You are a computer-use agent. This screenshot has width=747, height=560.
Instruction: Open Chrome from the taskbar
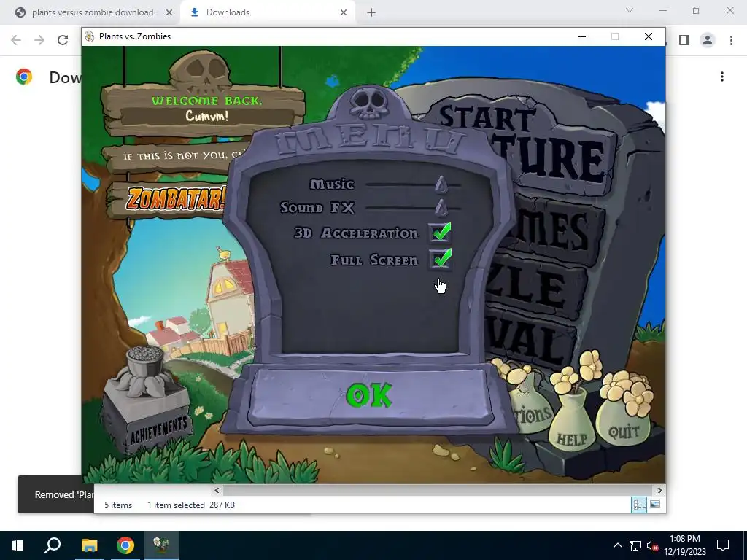125,545
